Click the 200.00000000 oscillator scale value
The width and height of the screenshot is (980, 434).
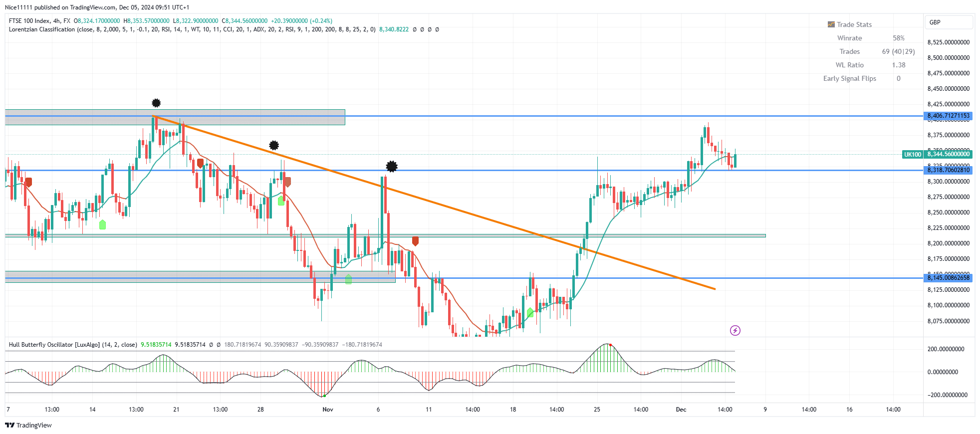(946, 349)
